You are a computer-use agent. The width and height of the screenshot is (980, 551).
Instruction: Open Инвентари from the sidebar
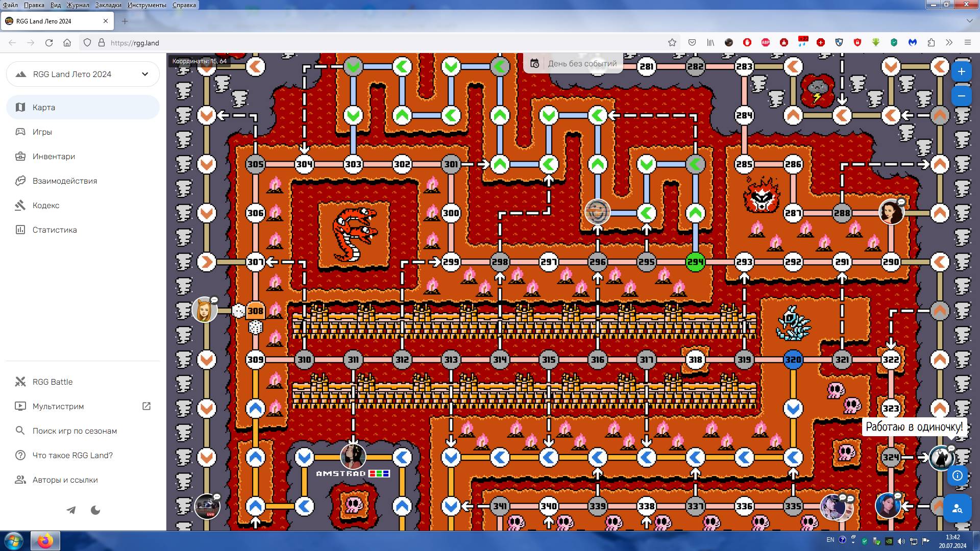click(x=54, y=156)
